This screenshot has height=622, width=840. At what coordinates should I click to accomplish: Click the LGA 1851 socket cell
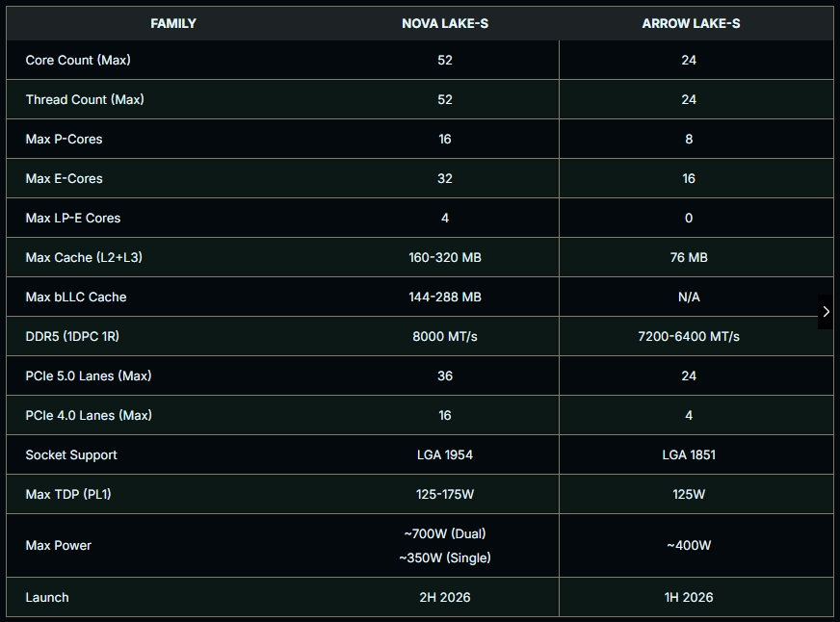tap(689, 455)
